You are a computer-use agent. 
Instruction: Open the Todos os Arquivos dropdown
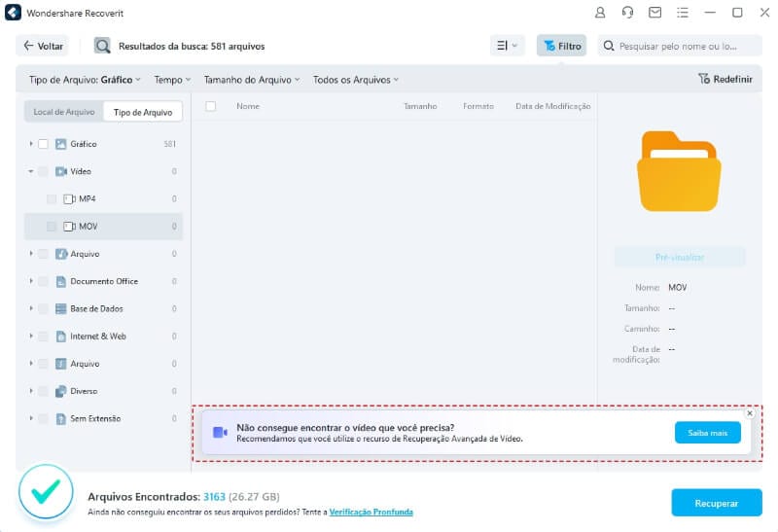(356, 80)
